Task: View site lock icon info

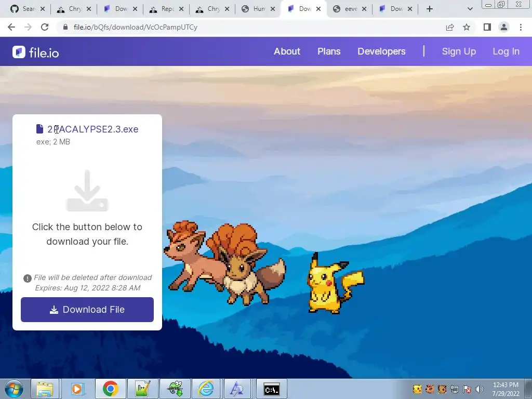Action: click(x=65, y=27)
